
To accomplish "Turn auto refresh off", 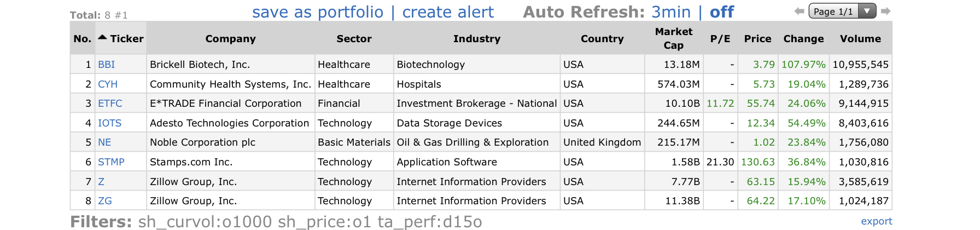I will click(x=722, y=12).
